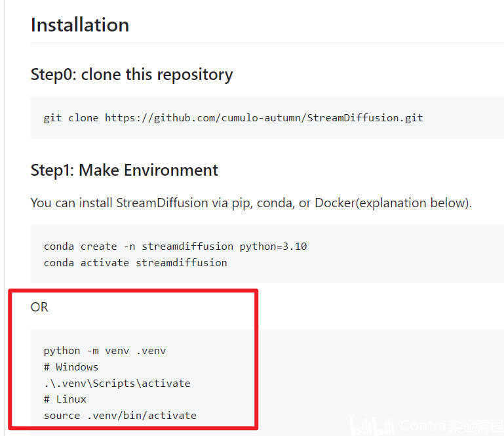This screenshot has height=436, width=504.
Task: Click the 'OR' text between code blocks
Action: (x=39, y=307)
